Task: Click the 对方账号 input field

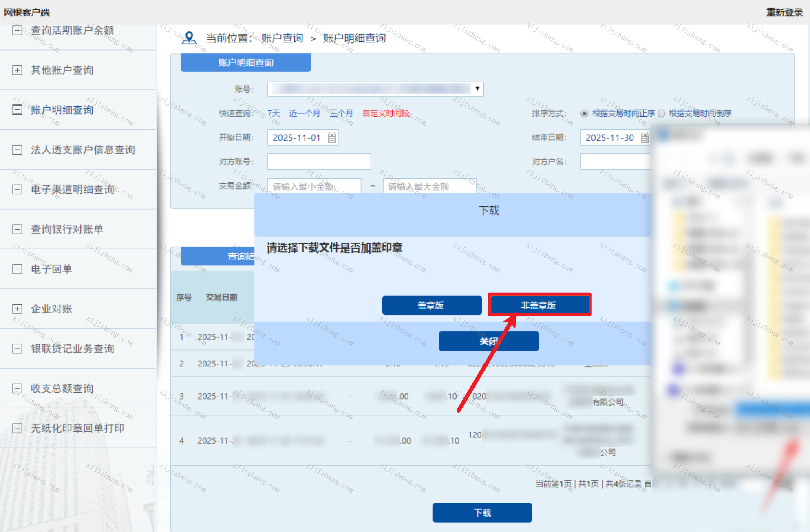Action: [319, 161]
